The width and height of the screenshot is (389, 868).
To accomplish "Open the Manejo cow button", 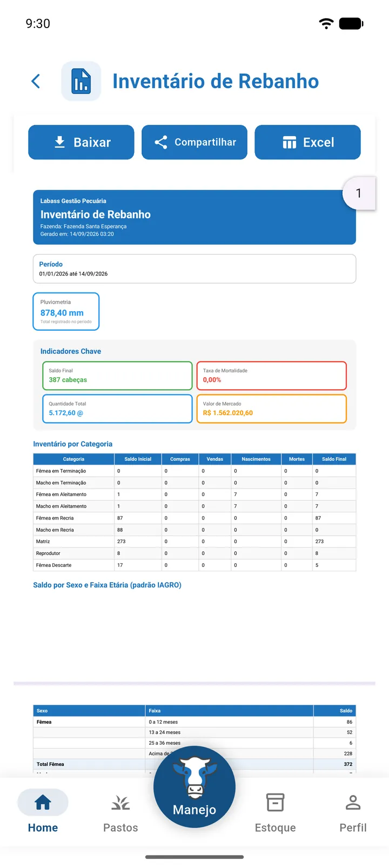I will (x=194, y=787).
